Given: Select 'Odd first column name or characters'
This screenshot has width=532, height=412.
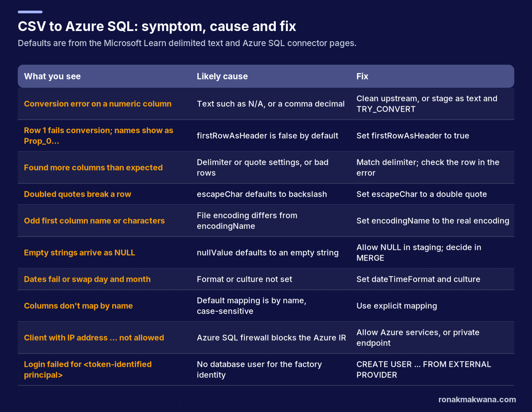Looking at the screenshot, I should [94, 221].
